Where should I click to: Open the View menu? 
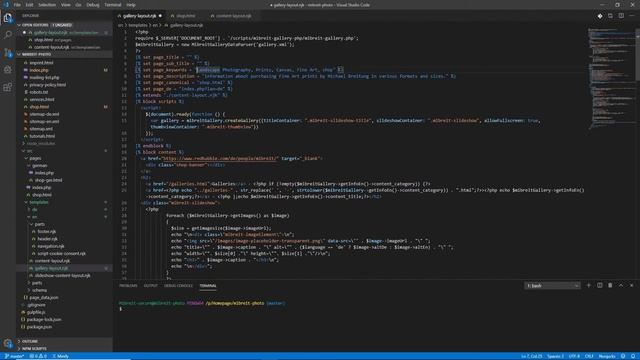pyautogui.click(x=65, y=5)
